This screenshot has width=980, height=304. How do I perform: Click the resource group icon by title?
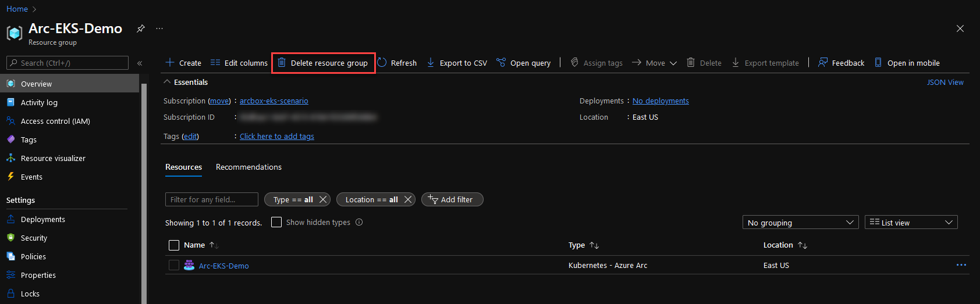tap(15, 33)
